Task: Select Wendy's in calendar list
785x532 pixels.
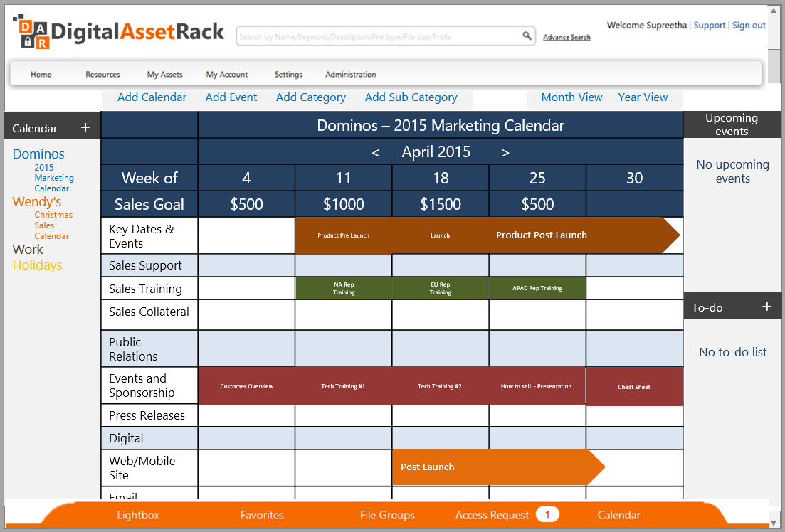Action: click(x=36, y=202)
